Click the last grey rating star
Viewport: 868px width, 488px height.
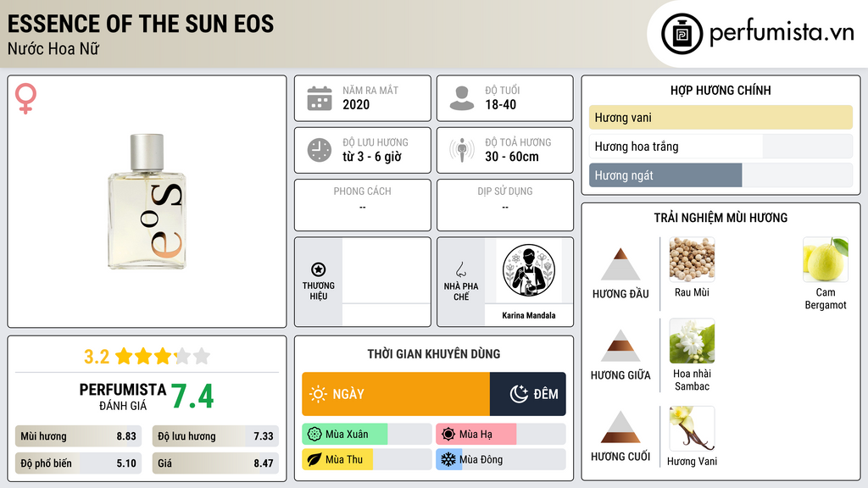click(202, 356)
